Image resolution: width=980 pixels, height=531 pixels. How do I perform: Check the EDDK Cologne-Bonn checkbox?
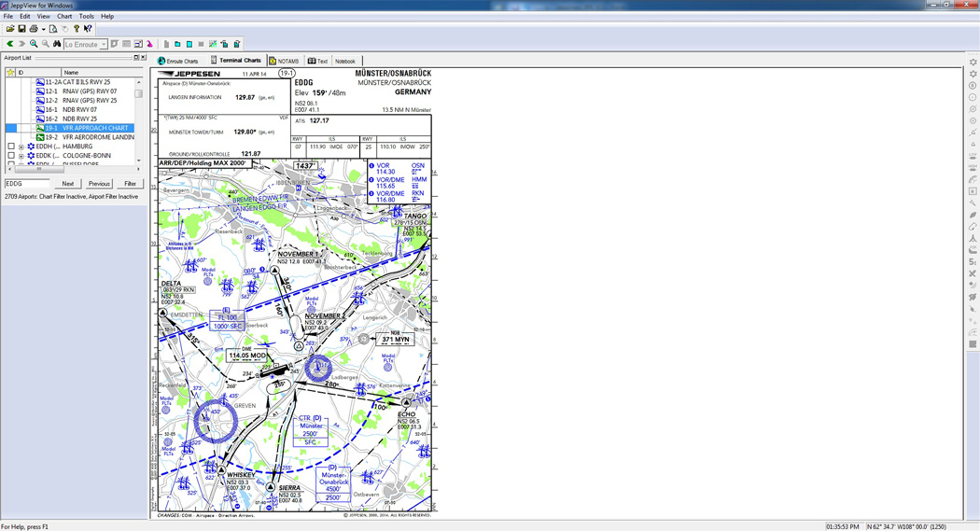11,155
